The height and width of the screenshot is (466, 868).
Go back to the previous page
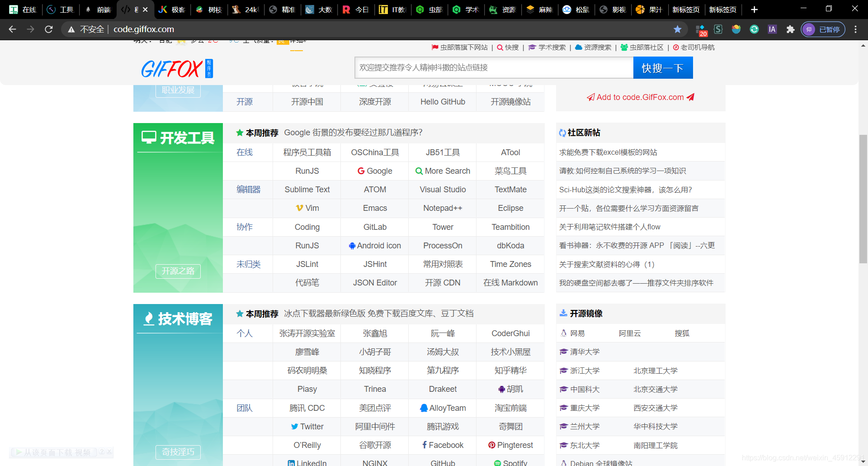12,29
